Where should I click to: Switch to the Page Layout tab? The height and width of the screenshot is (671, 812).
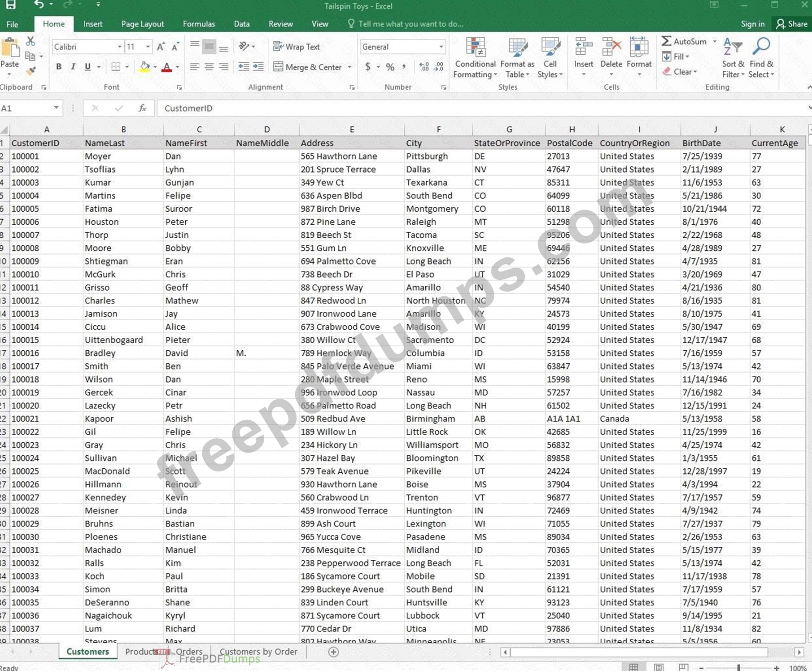[x=143, y=24]
